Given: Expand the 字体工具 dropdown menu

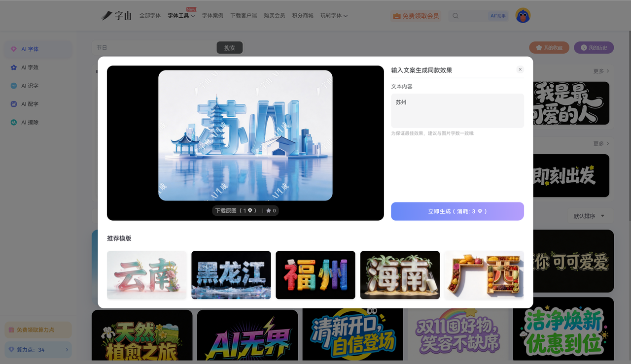Looking at the screenshot, I should pyautogui.click(x=181, y=16).
